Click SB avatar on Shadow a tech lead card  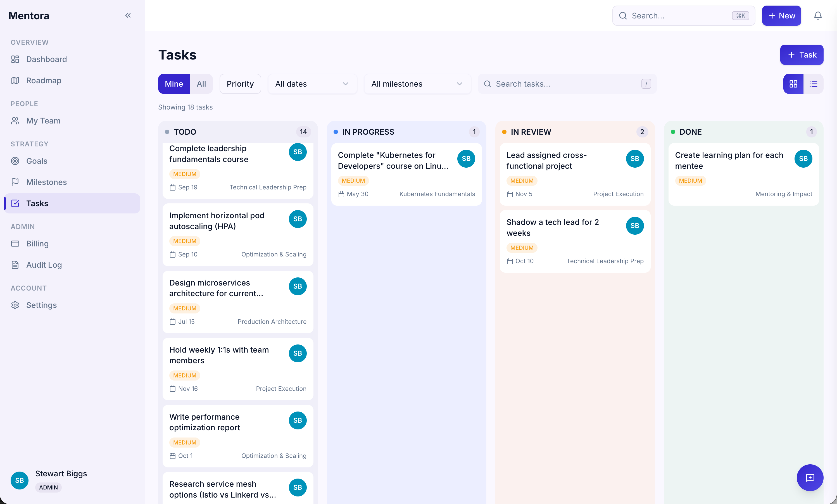point(635,226)
